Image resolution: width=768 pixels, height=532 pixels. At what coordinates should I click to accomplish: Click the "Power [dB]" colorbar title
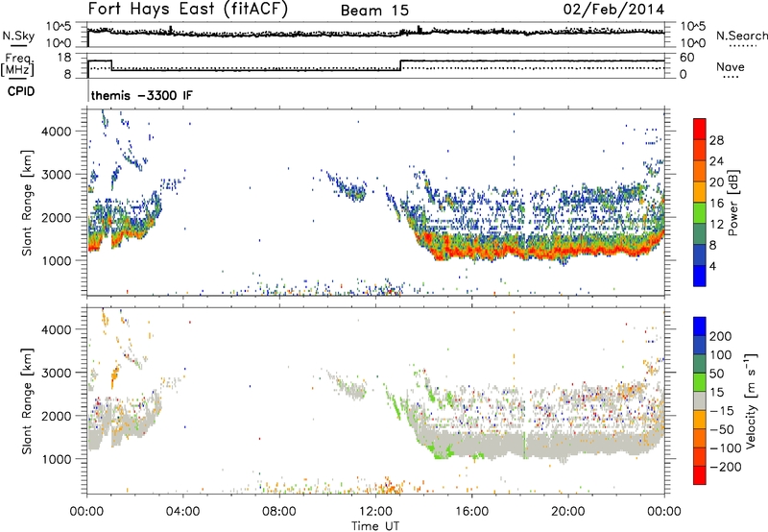pos(733,203)
